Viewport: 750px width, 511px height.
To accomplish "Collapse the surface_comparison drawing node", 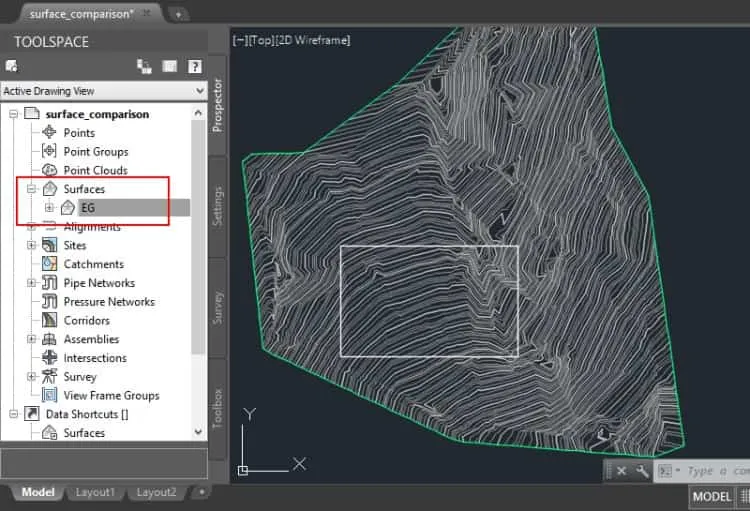I will 13,114.
